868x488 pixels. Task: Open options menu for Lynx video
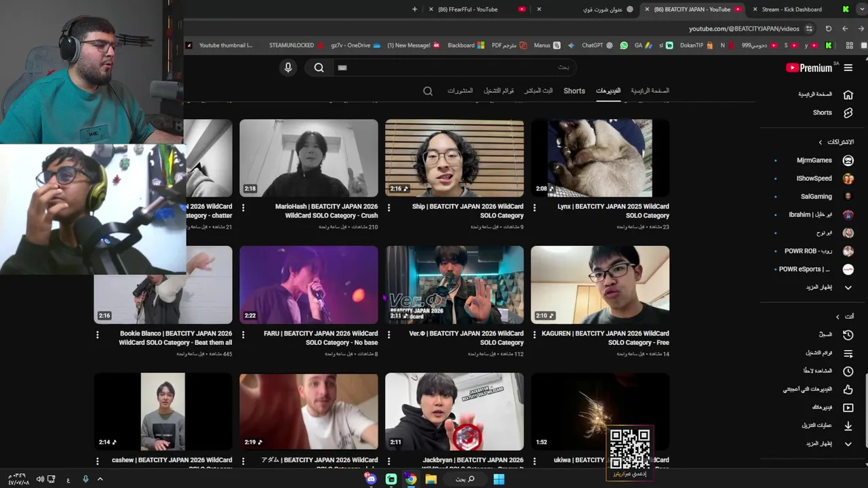[x=534, y=207]
